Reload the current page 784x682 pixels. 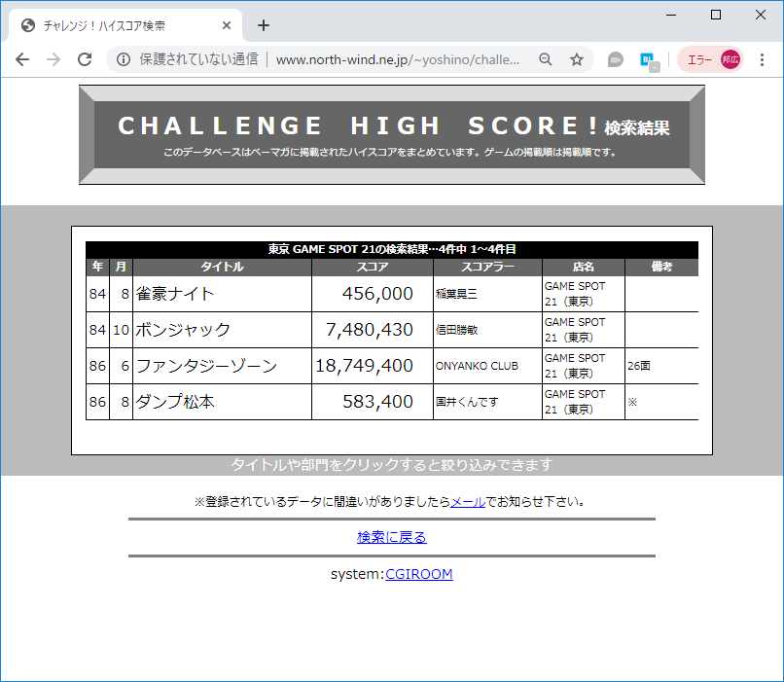[88, 59]
